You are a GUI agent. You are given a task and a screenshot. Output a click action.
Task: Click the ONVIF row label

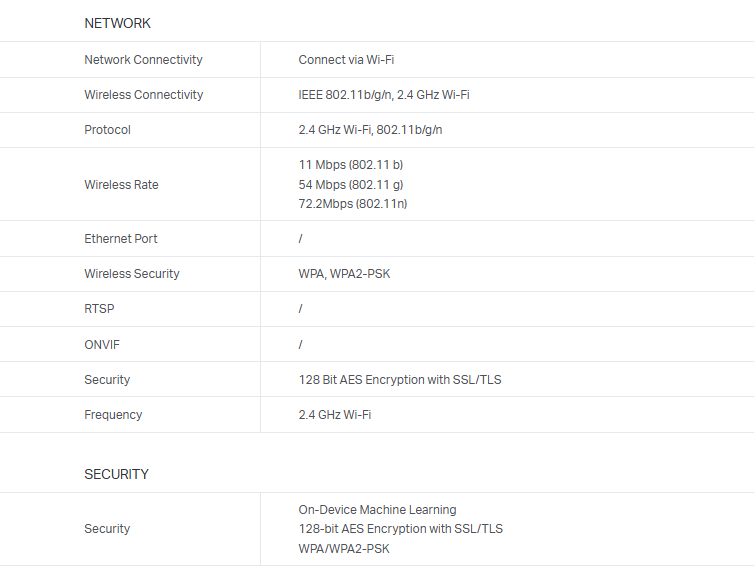pos(102,345)
